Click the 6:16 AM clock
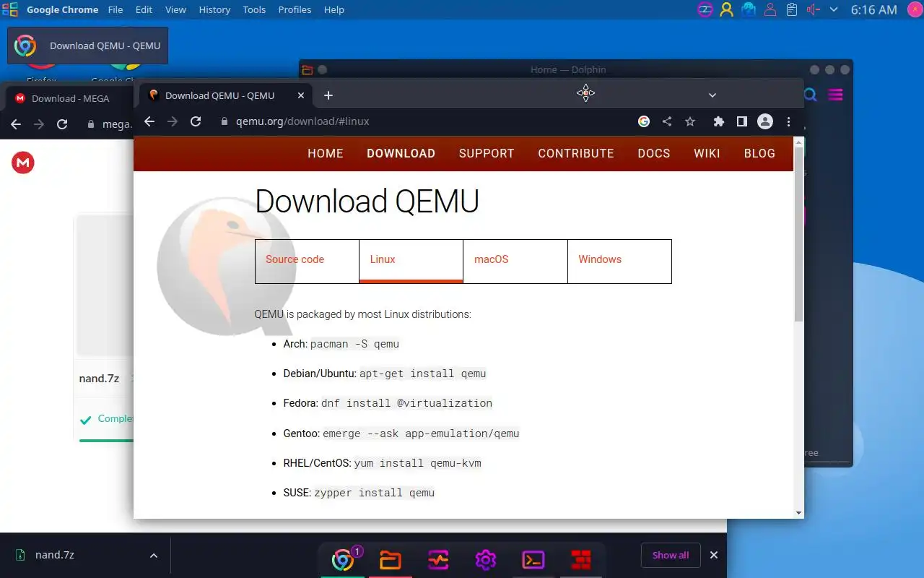Image resolution: width=924 pixels, height=578 pixels. pyautogui.click(x=873, y=9)
